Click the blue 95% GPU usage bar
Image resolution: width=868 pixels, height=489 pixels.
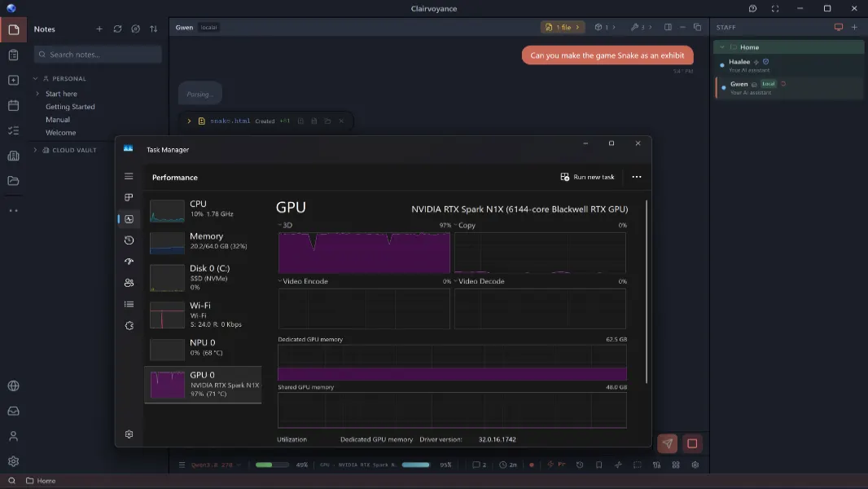point(416,465)
